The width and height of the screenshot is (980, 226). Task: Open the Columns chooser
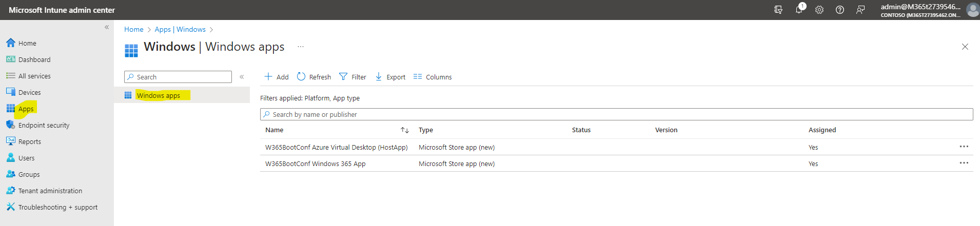(433, 77)
